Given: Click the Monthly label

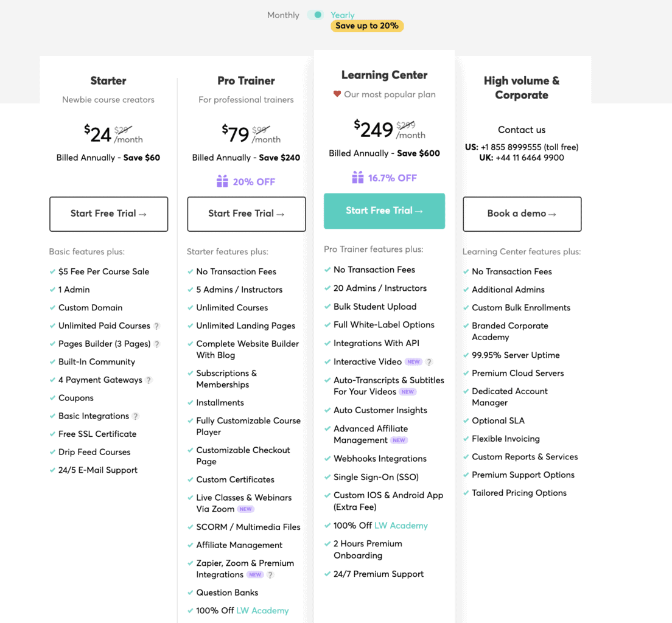Looking at the screenshot, I should pos(282,15).
